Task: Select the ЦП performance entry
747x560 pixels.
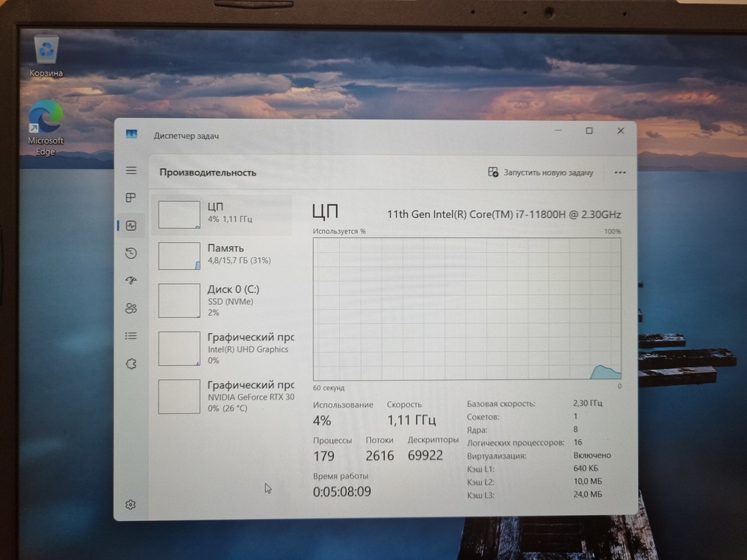Action: coord(222,214)
